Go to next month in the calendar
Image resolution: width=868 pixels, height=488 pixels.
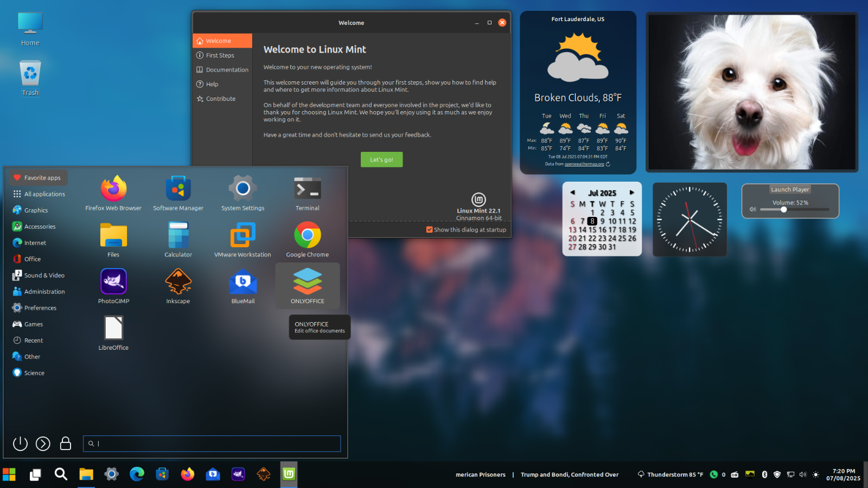pos(631,192)
